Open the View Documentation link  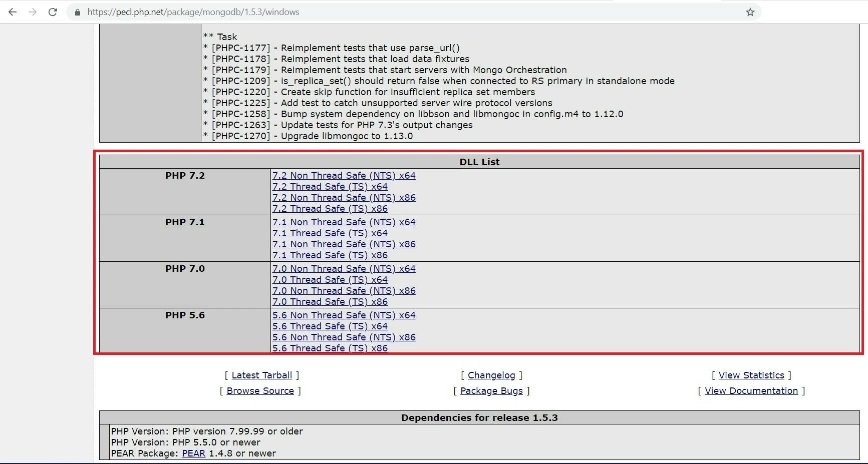751,391
